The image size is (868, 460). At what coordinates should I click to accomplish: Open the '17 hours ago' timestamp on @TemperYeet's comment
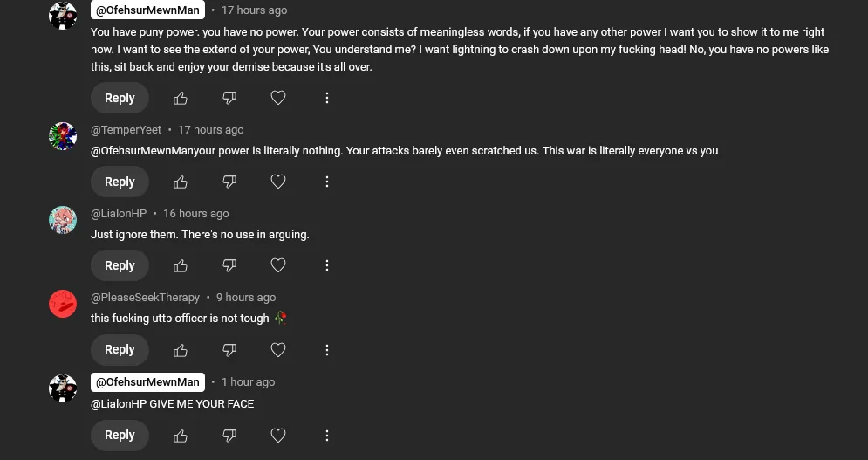[x=211, y=130]
